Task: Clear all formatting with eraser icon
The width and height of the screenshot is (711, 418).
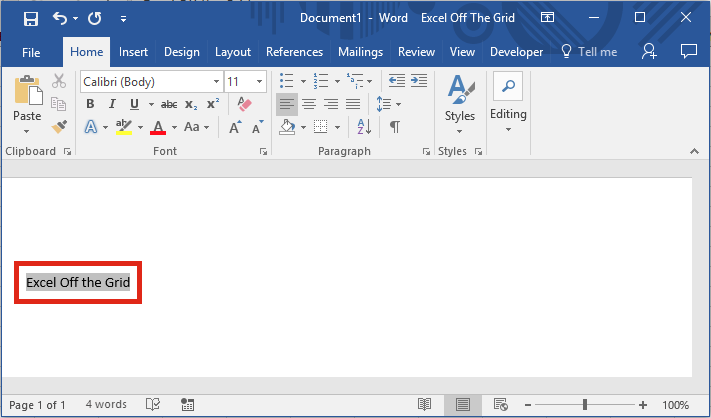Action: 244,104
